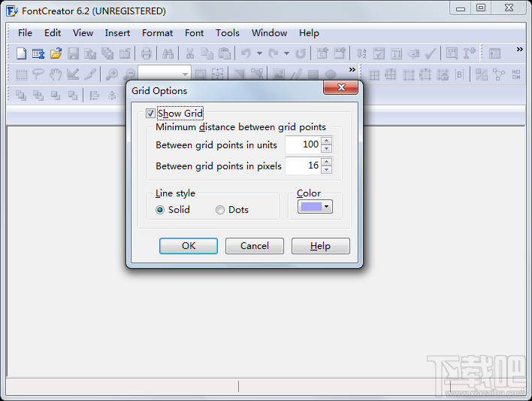The height and width of the screenshot is (401, 532).
Task: Open the Help menu in menu bar
Action: pos(309,33)
